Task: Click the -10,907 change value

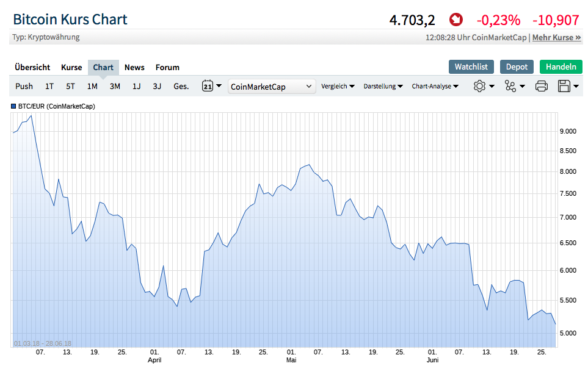Action: pyautogui.click(x=556, y=20)
